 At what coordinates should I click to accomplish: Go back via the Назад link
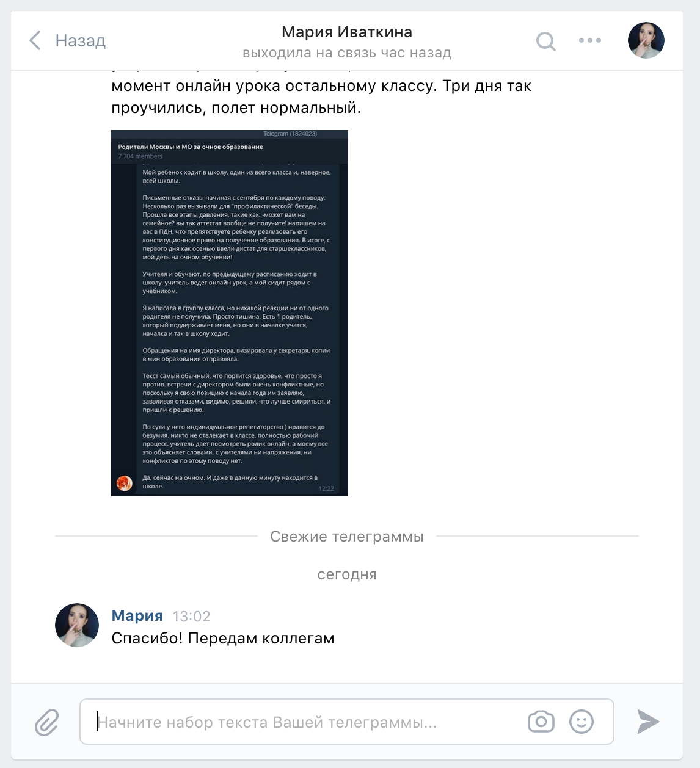80,41
